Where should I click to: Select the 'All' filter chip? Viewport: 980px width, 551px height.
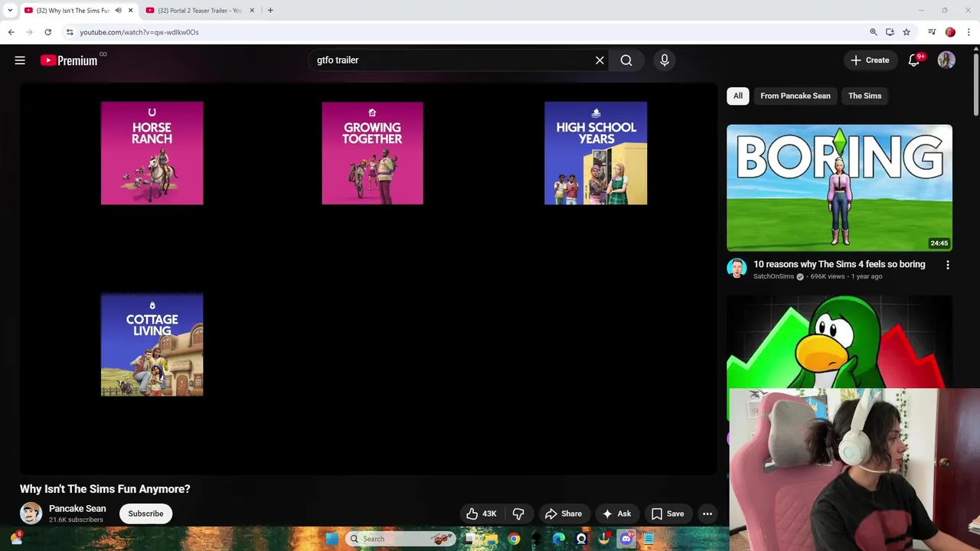point(738,96)
